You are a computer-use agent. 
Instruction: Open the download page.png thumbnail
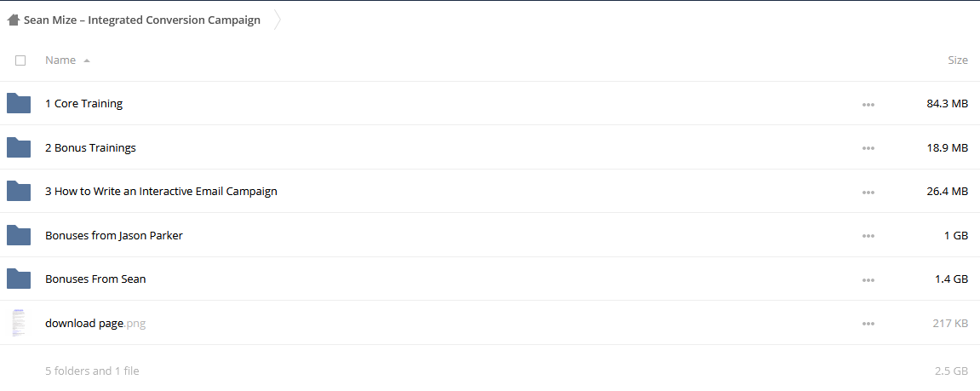(19, 323)
